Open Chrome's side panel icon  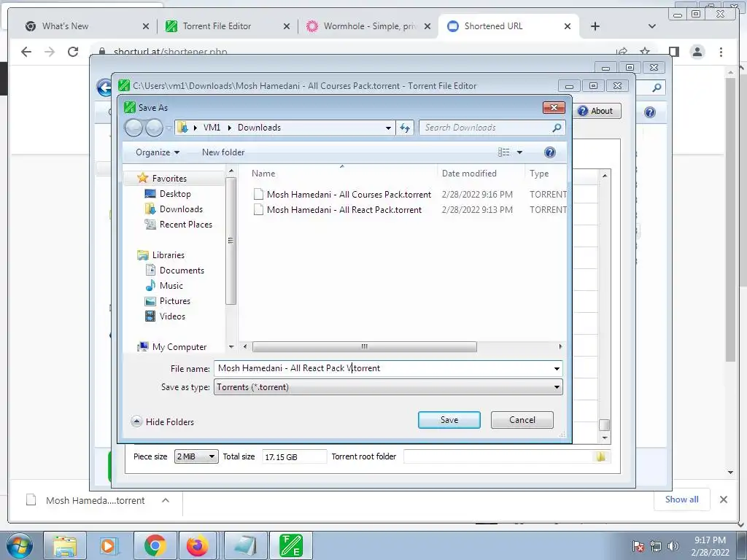click(x=673, y=52)
